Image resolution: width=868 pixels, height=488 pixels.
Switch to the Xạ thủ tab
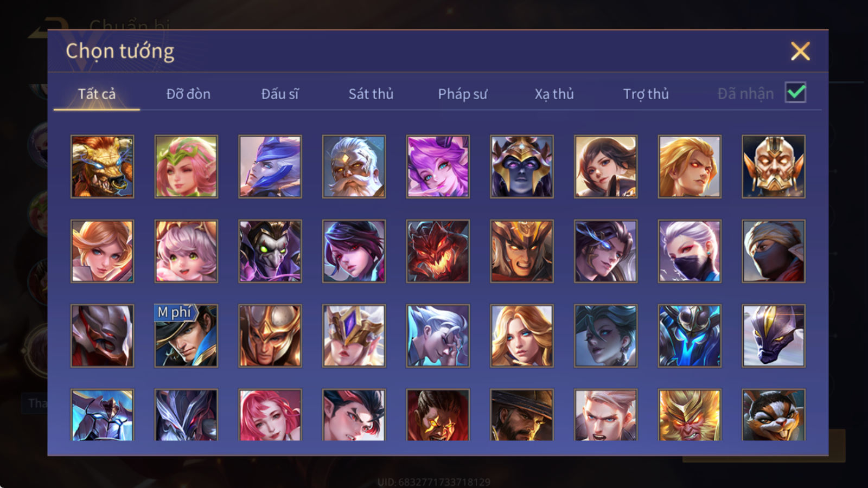tap(554, 94)
